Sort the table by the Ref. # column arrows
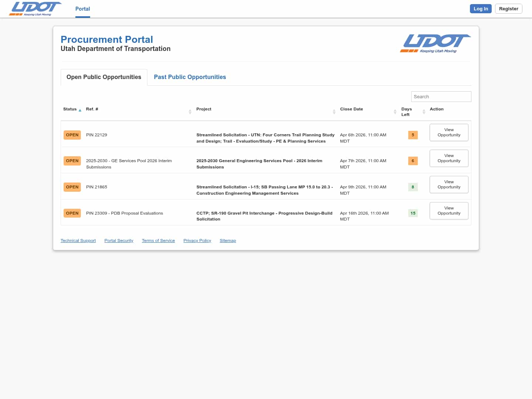Image resolution: width=532 pixels, height=399 pixels. pos(190,112)
